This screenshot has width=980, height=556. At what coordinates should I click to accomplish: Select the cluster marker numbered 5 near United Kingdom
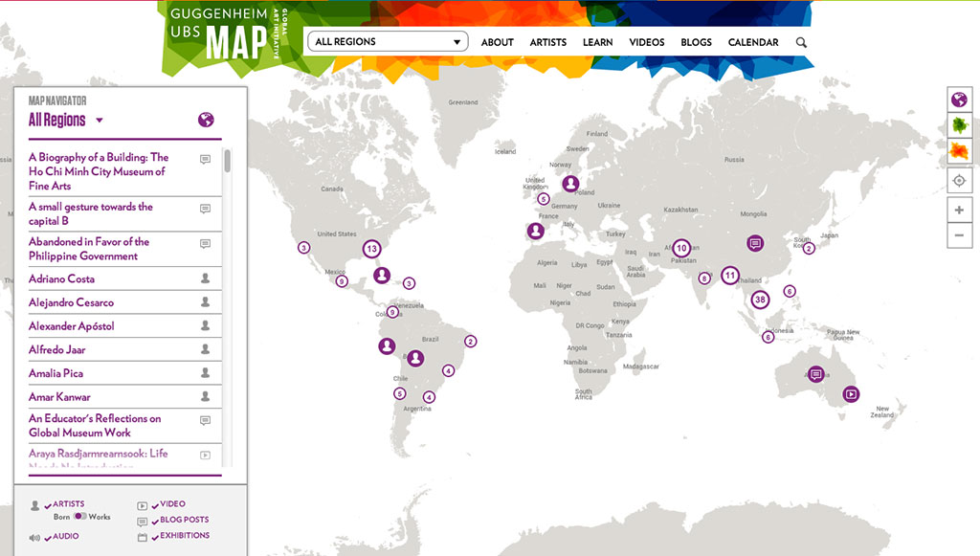click(x=544, y=199)
